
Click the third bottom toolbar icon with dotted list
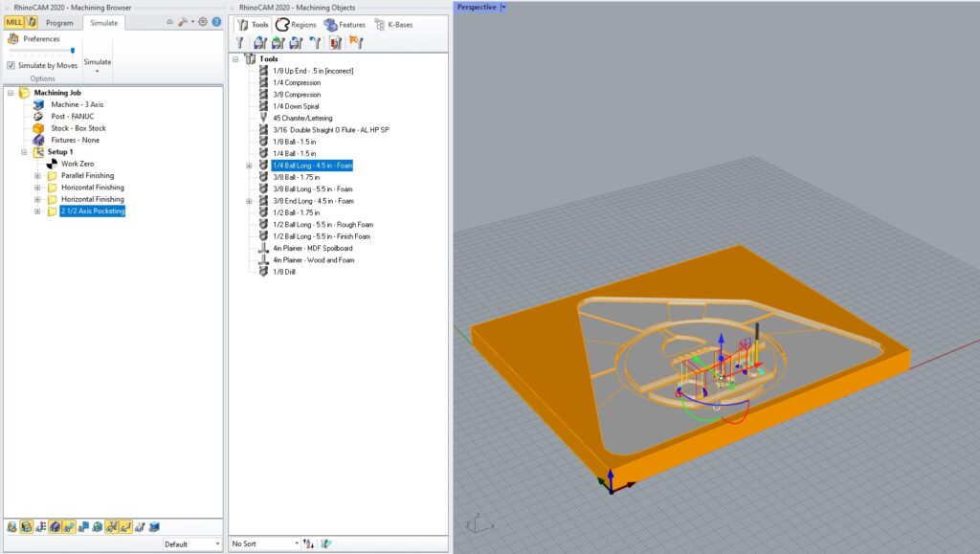pos(40,528)
